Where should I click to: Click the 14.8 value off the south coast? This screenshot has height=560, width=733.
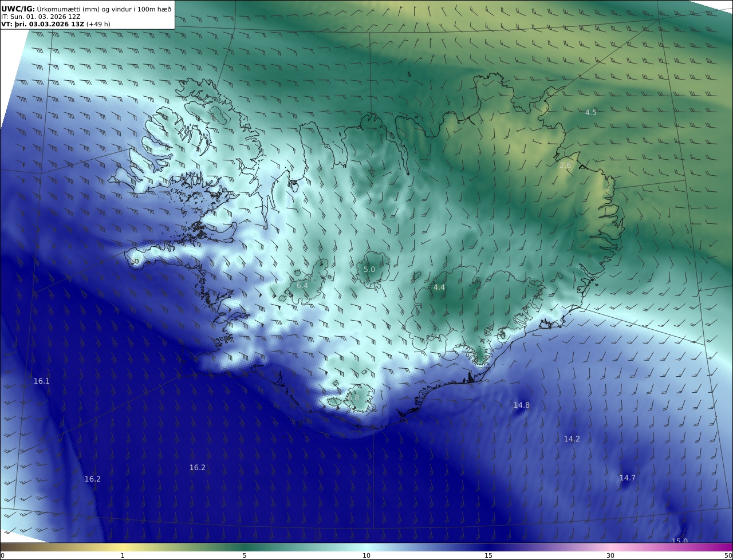(x=522, y=405)
